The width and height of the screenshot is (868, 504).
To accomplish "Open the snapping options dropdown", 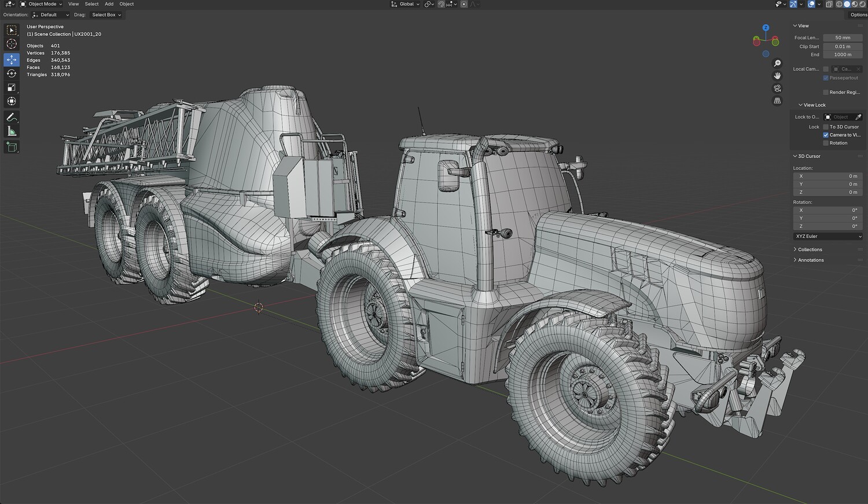I will click(451, 4).
